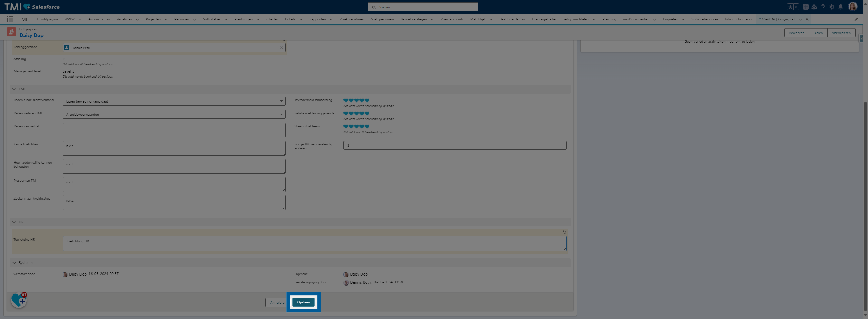Collapse the Systeem section
The width and height of the screenshot is (868, 319).
(x=14, y=263)
